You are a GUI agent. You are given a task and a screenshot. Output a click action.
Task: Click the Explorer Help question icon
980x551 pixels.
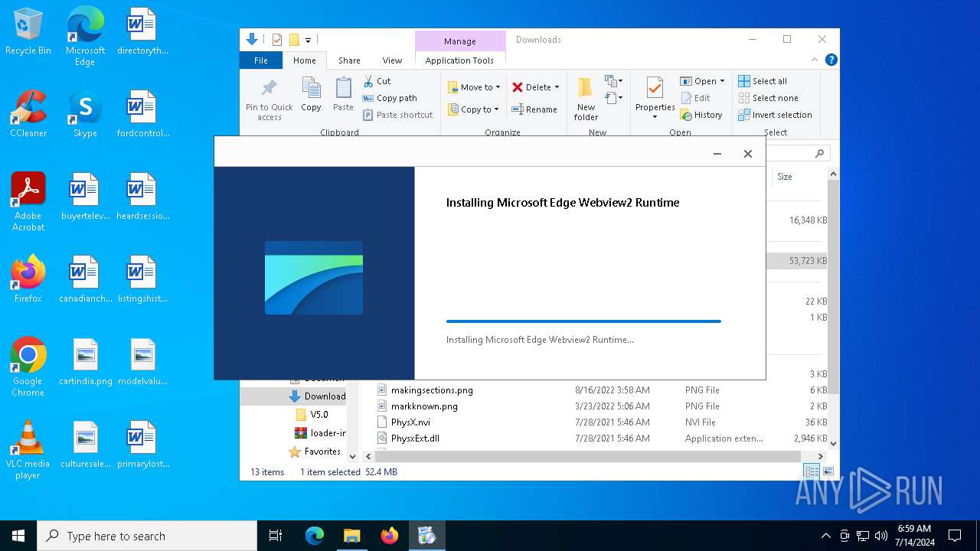click(x=831, y=60)
